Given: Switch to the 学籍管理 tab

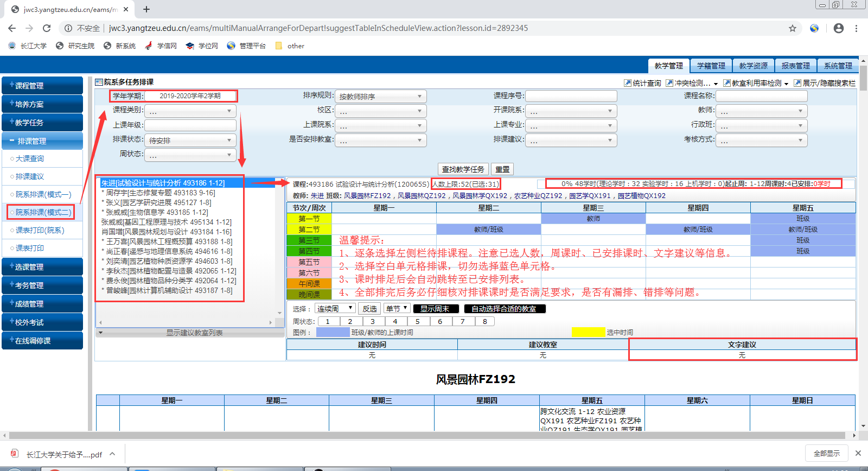Looking at the screenshot, I should pyautogui.click(x=711, y=66).
